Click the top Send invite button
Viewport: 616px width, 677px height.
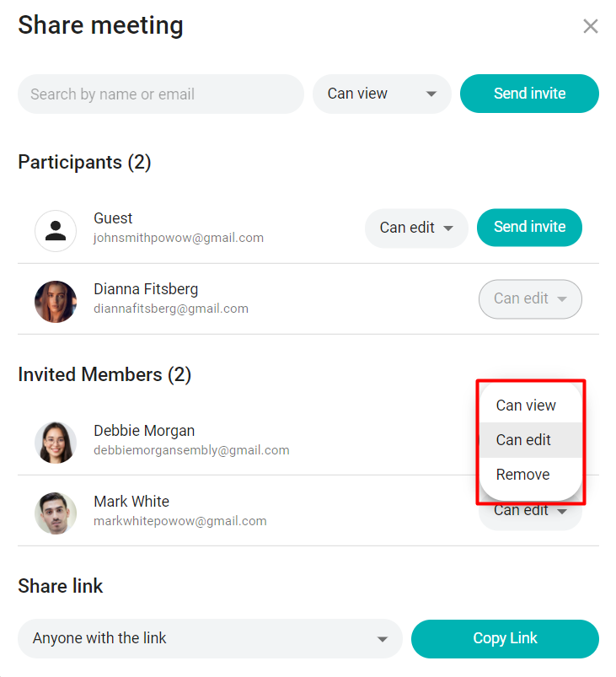[529, 94]
